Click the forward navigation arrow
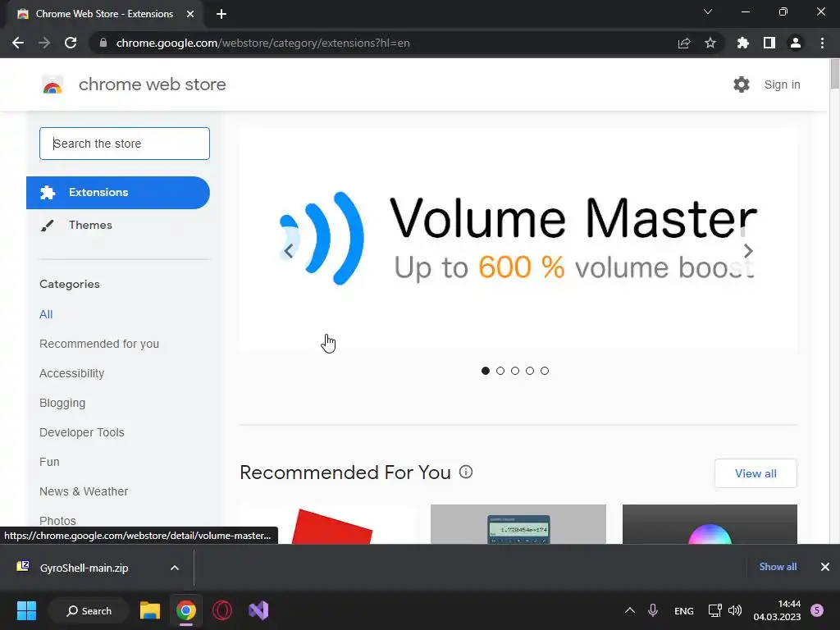 (x=44, y=43)
